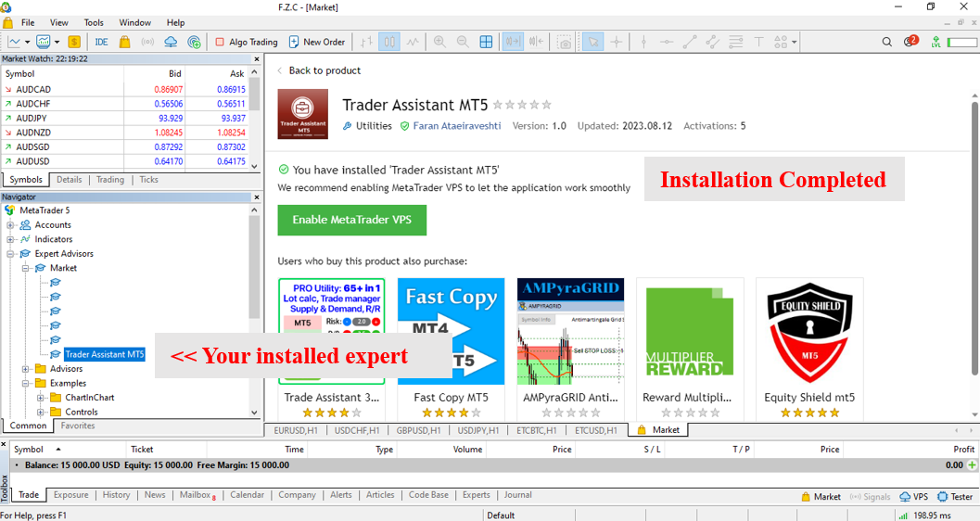Screen dimensions: 980x521
Task: Switch to Navigator Favorites tab
Action: [x=78, y=426]
